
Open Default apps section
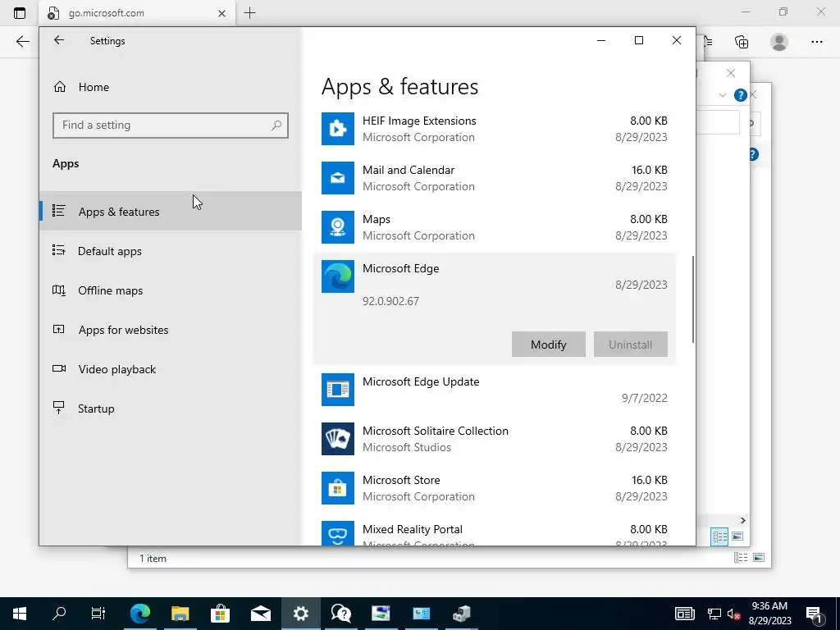171,251
